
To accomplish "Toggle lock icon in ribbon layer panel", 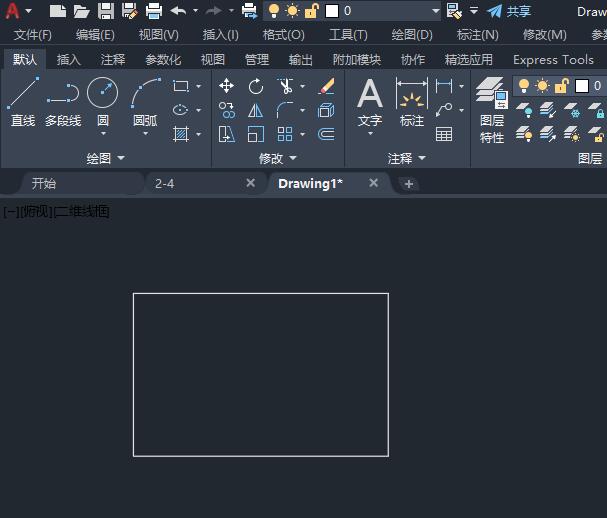I will point(562,86).
